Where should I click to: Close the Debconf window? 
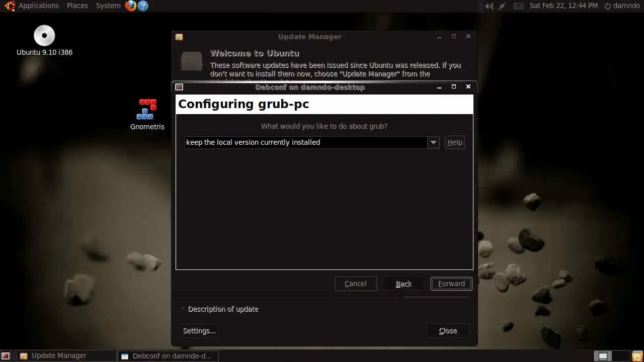point(468,87)
